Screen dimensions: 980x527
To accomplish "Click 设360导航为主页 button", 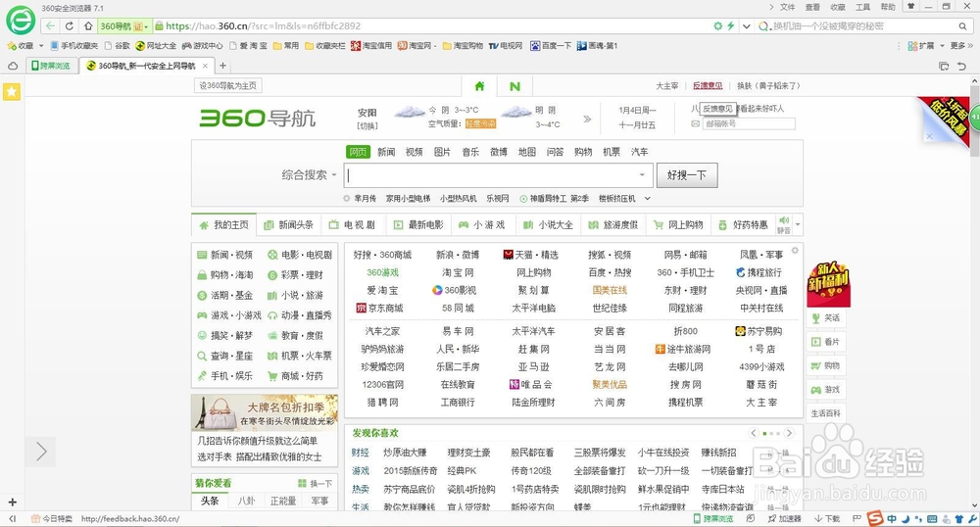I will (x=227, y=85).
